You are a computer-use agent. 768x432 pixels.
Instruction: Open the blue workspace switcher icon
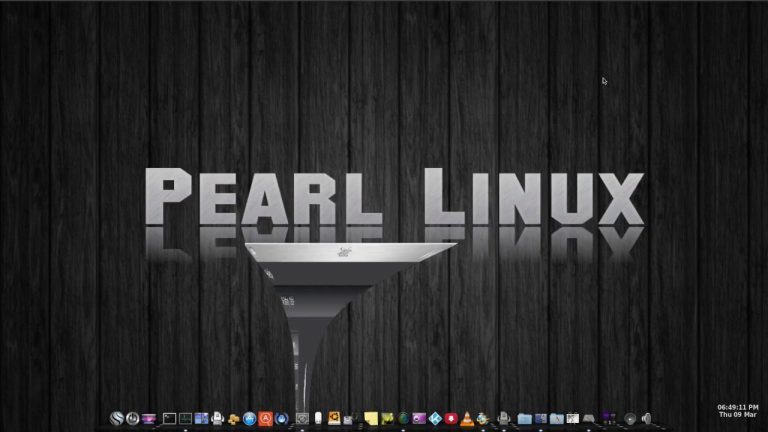coord(201,418)
